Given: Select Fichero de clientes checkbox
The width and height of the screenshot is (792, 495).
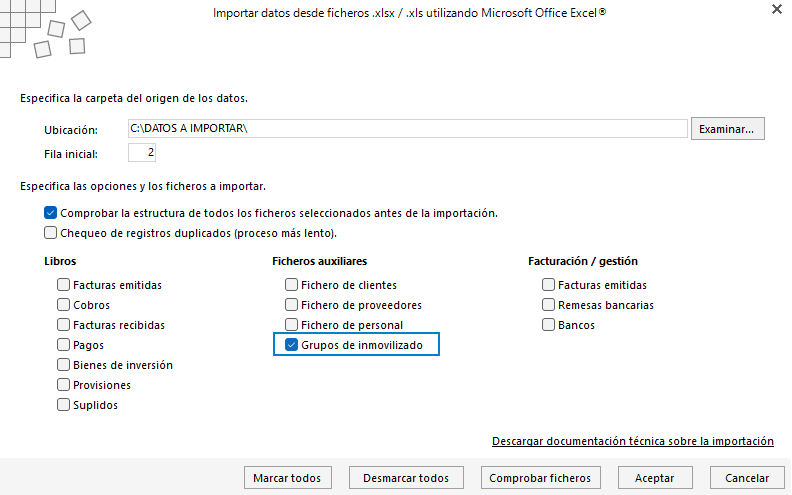Looking at the screenshot, I should [x=291, y=285].
